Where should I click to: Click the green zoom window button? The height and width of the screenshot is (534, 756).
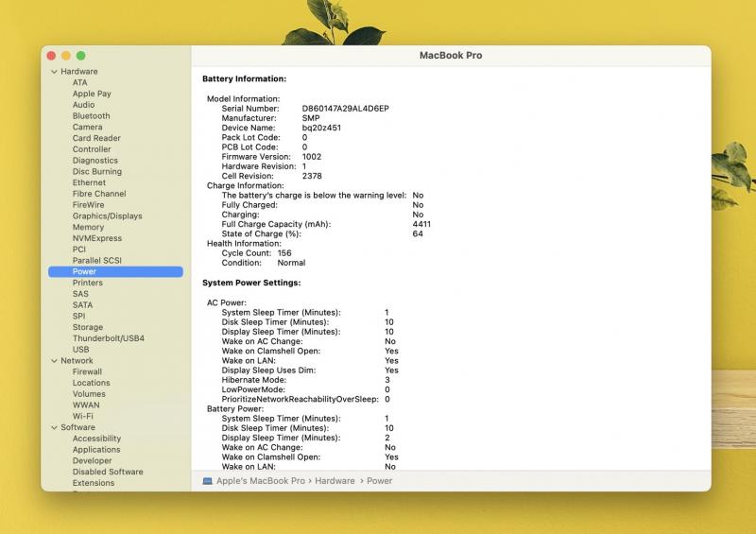coord(81,56)
